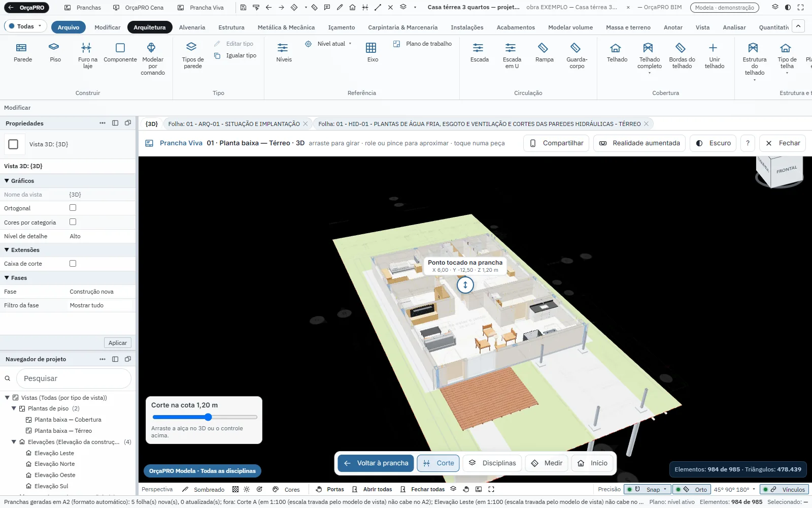Viewport: 812px width, 508px height.
Task: Collapse the Plantas de piso node
Action: [x=14, y=408]
